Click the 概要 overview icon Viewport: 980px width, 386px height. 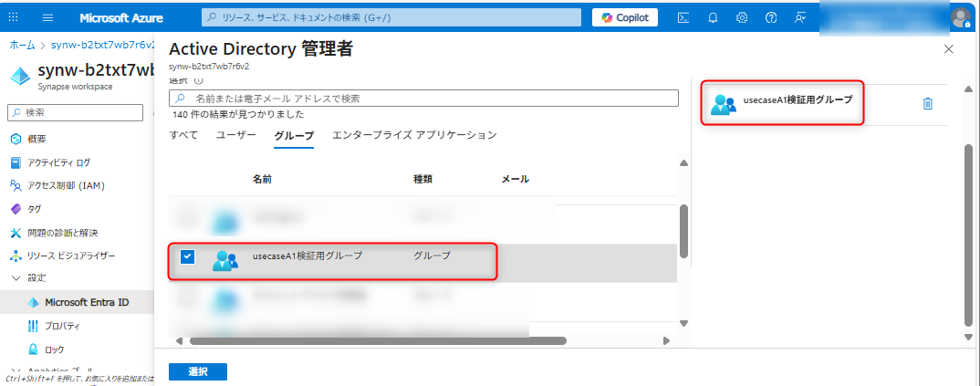tap(16, 139)
